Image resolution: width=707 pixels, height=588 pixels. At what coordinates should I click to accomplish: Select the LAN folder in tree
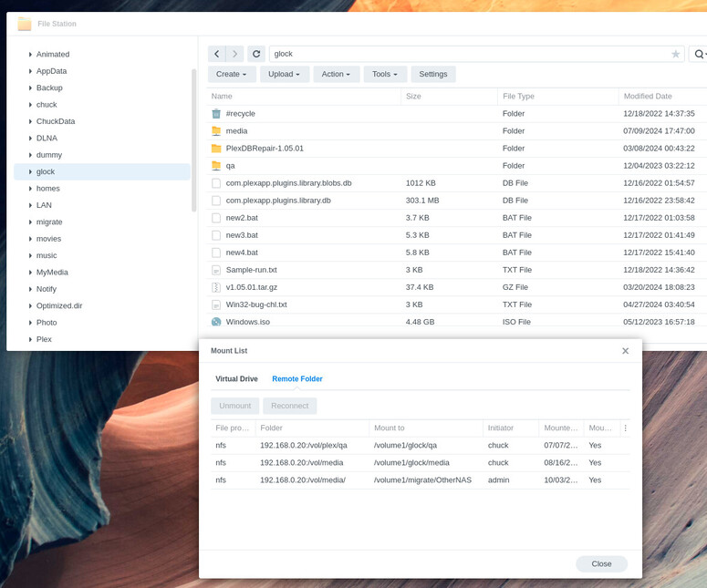pos(102,205)
